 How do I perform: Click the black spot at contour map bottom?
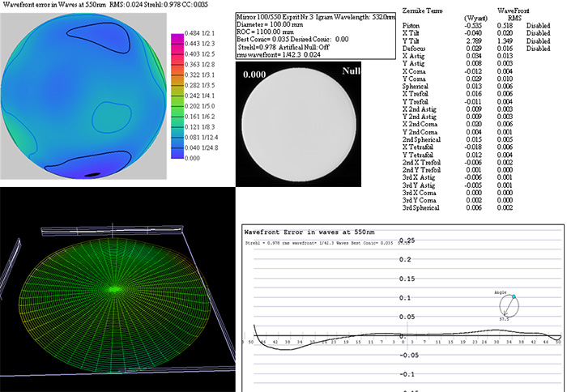coord(93,173)
